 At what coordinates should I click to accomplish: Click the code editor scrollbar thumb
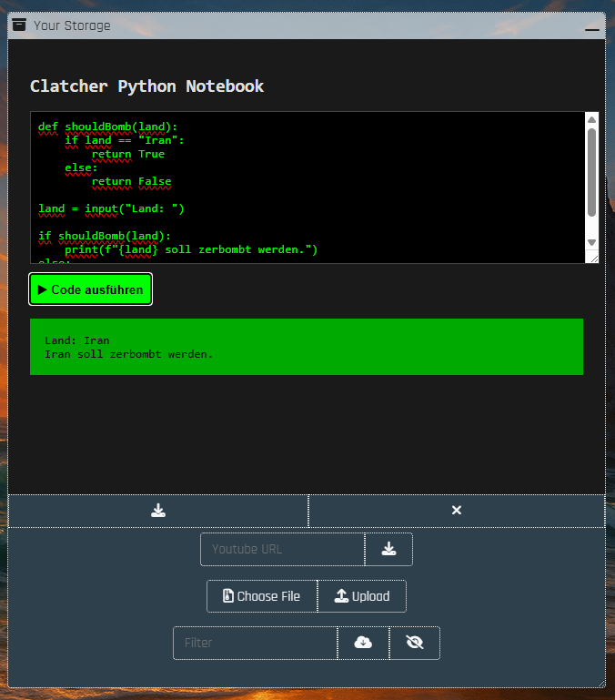pos(591,172)
